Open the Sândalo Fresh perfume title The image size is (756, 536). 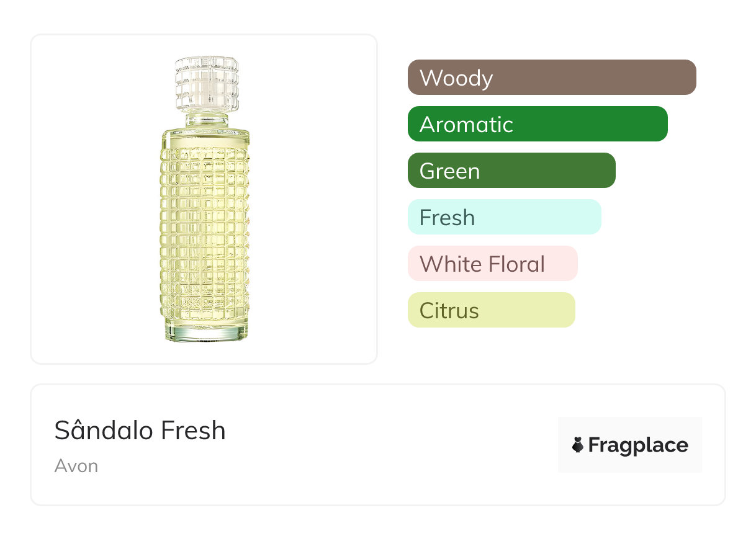tap(140, 431)
